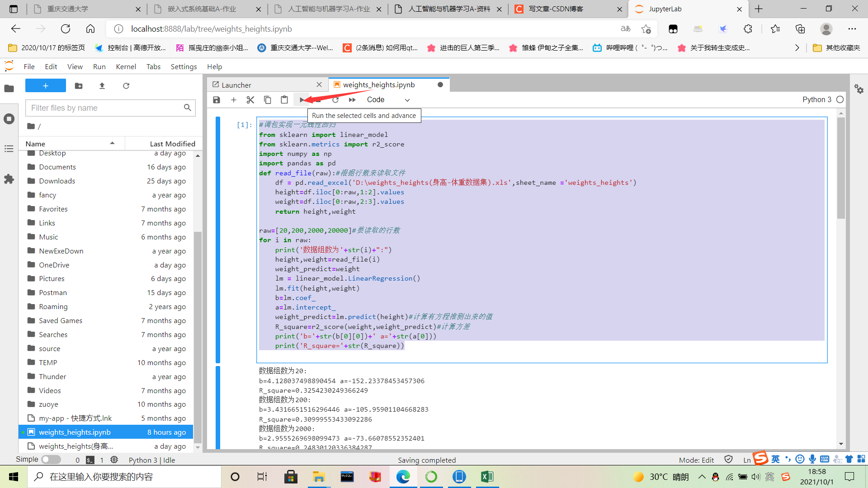Screen dimensions: 868x488
Task: Open the extension manager sidebar
Action: [9, 179]
